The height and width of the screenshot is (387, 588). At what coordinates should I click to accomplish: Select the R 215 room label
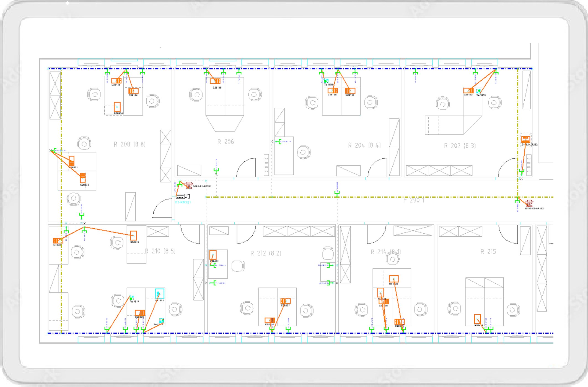(488, 252)
